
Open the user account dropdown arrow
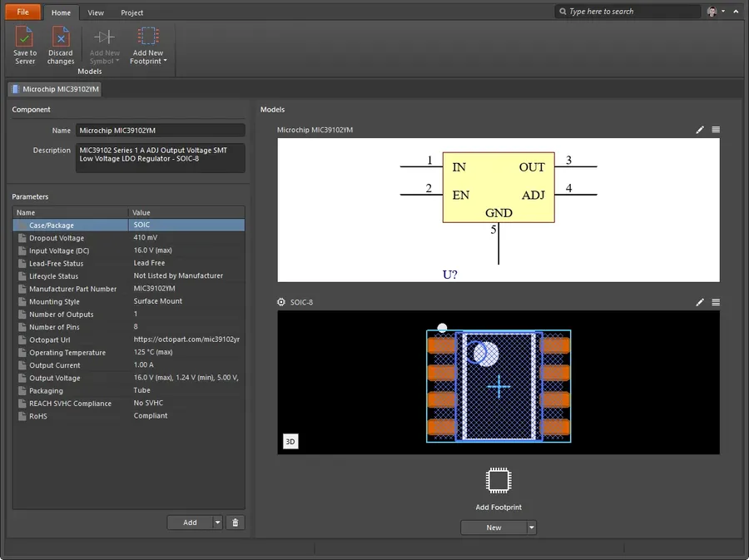723,12
